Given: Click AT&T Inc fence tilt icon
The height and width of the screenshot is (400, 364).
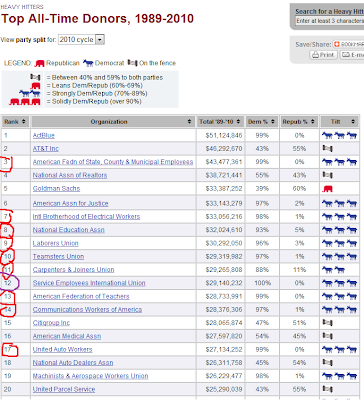Looking at the screenshot, I should tap(327, 149).
